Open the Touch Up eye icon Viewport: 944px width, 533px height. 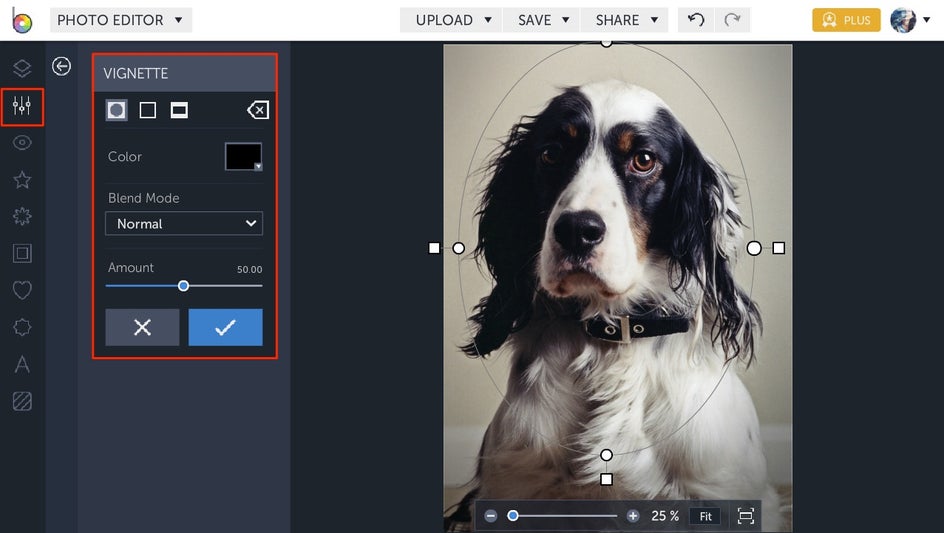(22, 143)
